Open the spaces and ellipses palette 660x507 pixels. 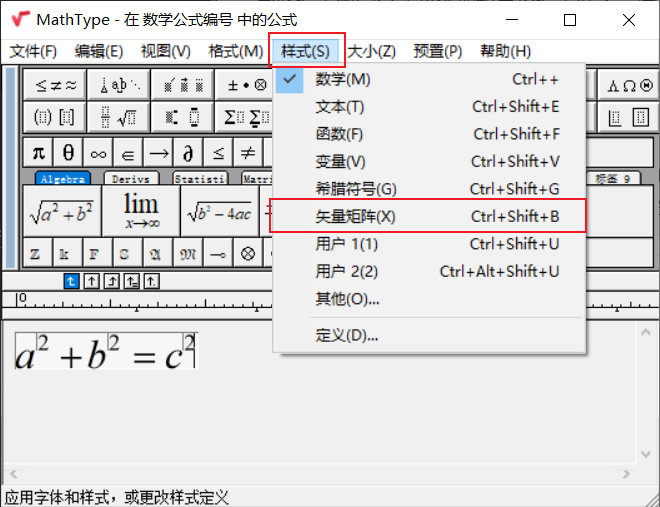point(119,85)
